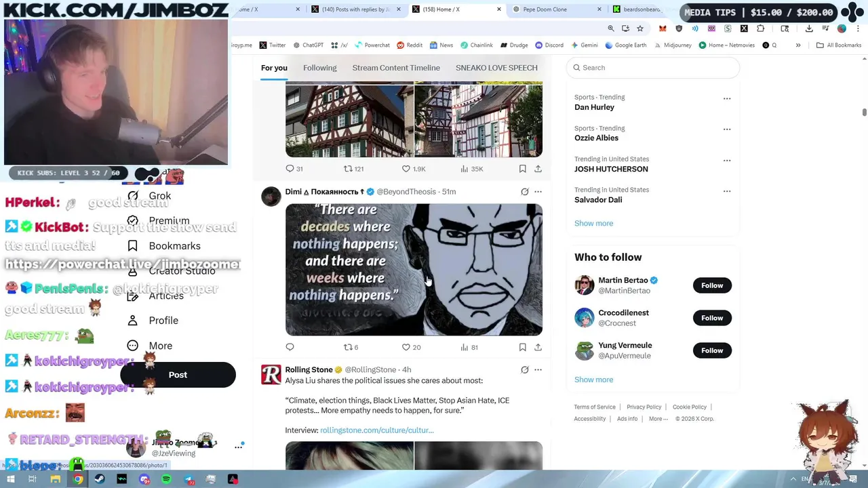The image size is (868, 488).
Task: Open the Reddit bookmark
Action: [x=410, y=45]
